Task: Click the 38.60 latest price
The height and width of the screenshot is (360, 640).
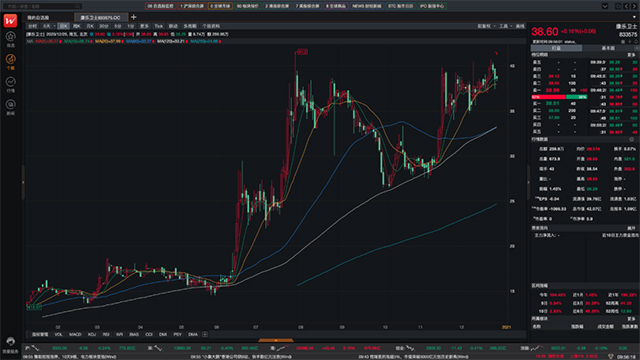Action: point(544,32)
